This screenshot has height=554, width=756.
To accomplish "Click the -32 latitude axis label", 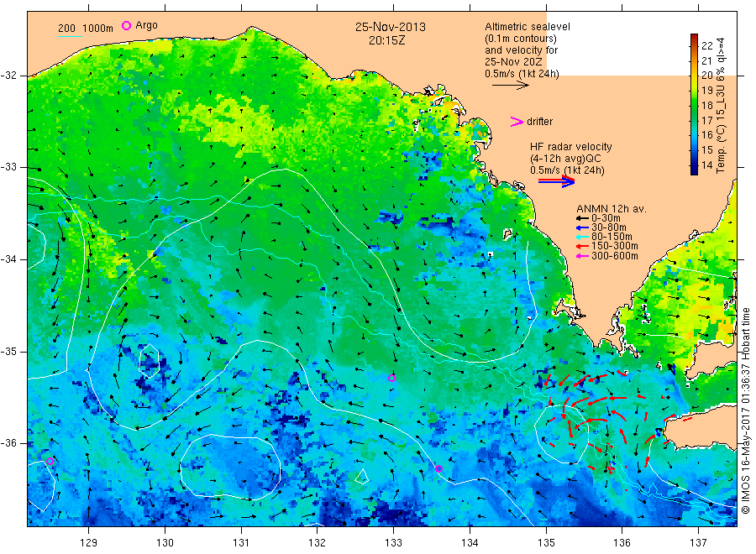I will (8, 76).
